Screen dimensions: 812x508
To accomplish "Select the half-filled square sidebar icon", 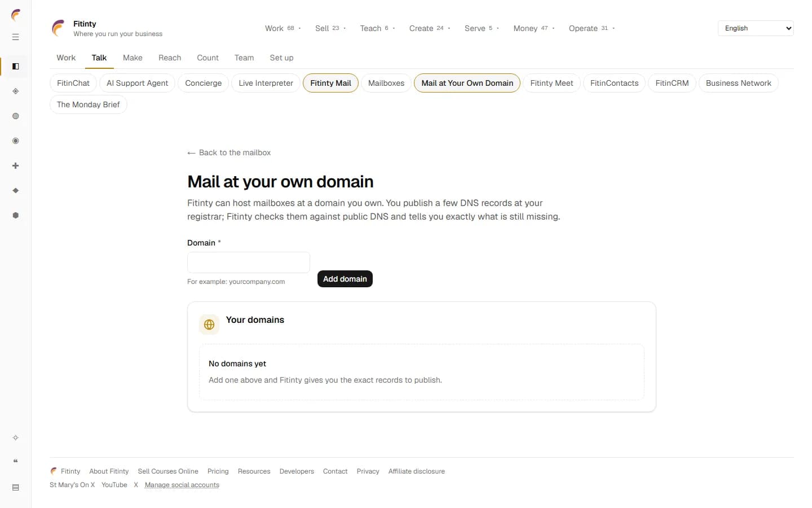I will (16, 67).
